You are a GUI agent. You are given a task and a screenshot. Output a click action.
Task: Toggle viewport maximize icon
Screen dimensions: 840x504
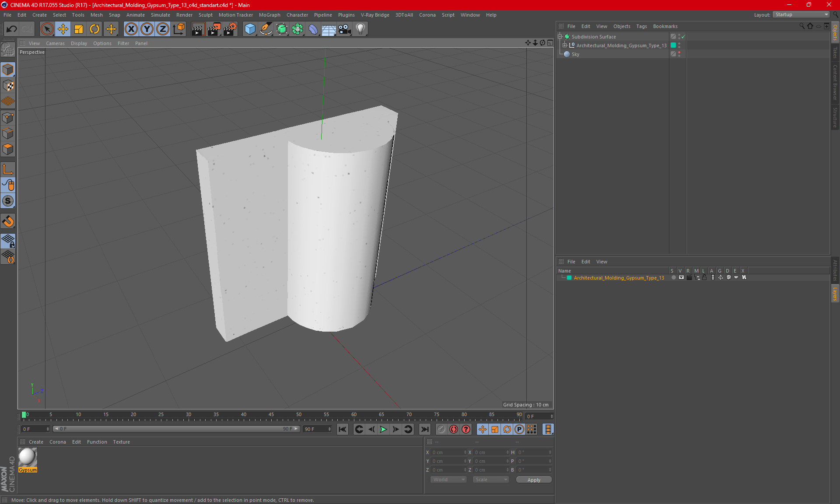[x=550, y=43]
